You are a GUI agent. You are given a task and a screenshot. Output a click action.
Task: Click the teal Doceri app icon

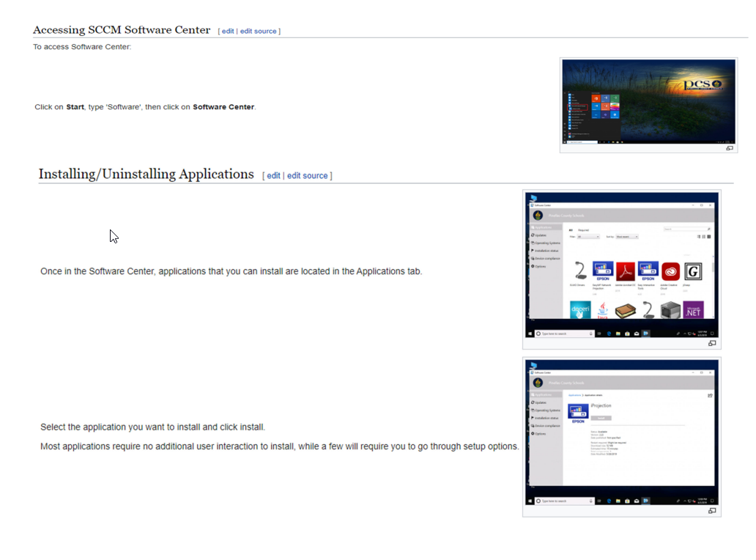(580, 311)
